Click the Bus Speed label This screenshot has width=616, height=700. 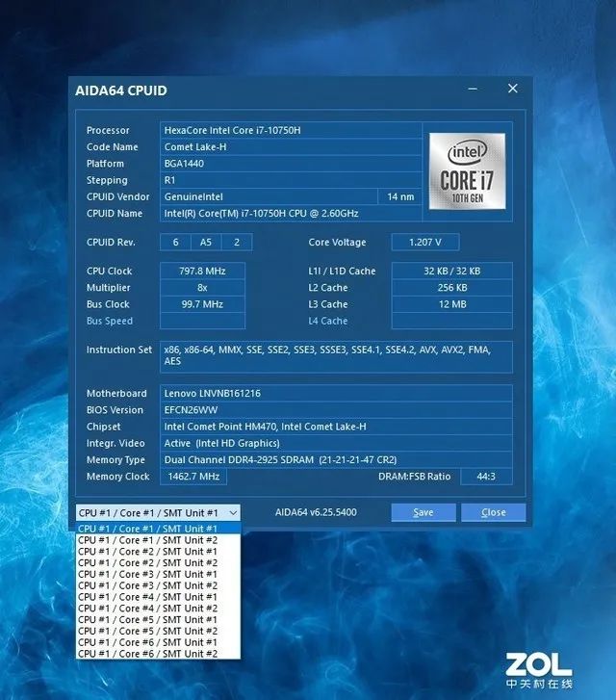click(x=110, y=321)
